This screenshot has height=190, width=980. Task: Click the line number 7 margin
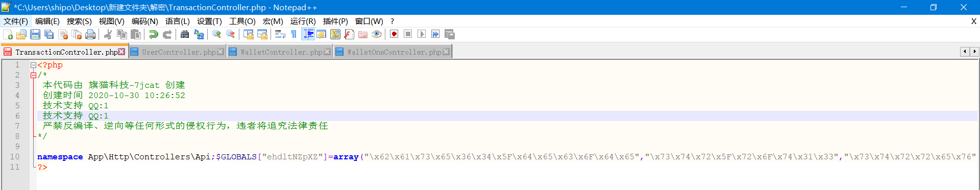[x=17, y=126]
